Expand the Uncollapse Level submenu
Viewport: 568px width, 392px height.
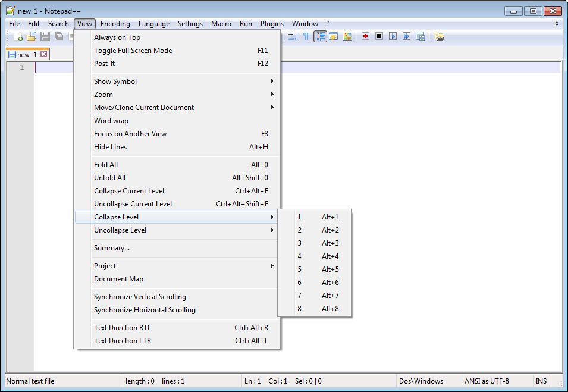pos(177,230)
